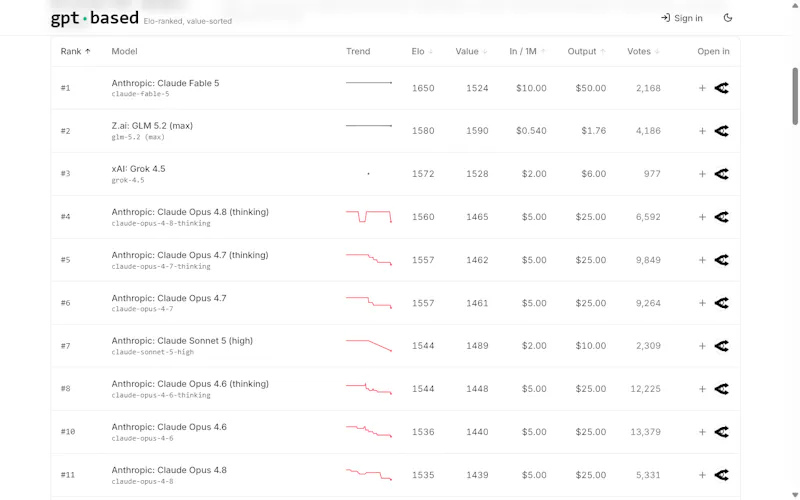The height and width of the screenshot is (500, 800).
Task: Click the Trend column header
Action: [x=358, y=51]
